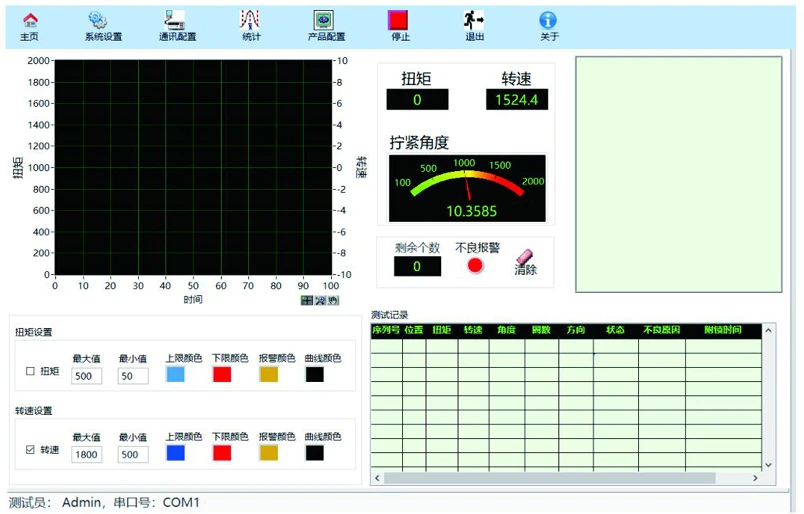Click 转速 最小值 field showing 500
Viewport: 804px width, 514px height.
pos(133,454)
